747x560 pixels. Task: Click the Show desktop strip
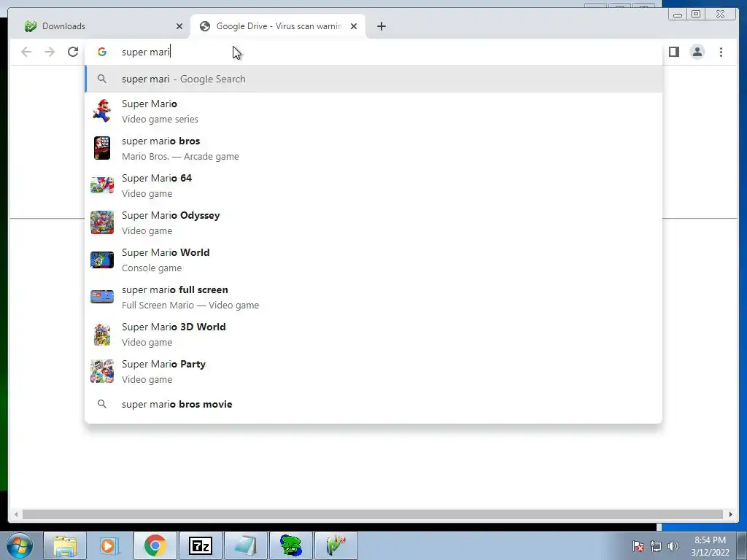(743, 545)
